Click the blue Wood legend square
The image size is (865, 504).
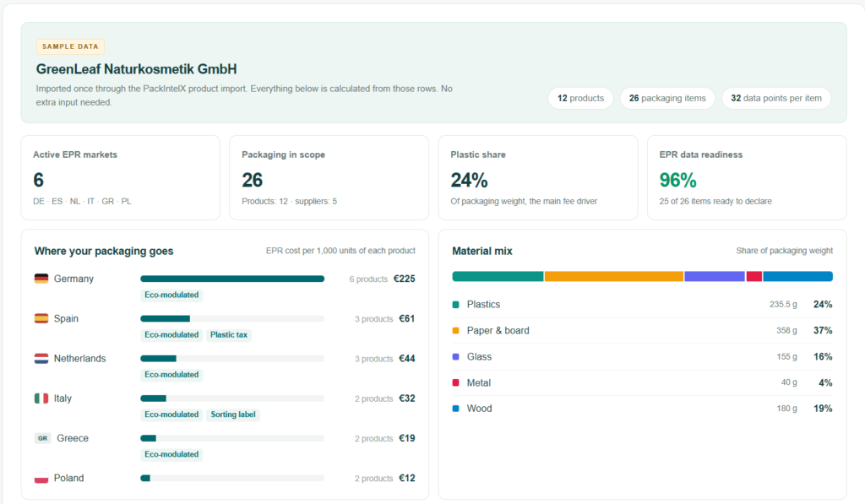tap(455, 409)
